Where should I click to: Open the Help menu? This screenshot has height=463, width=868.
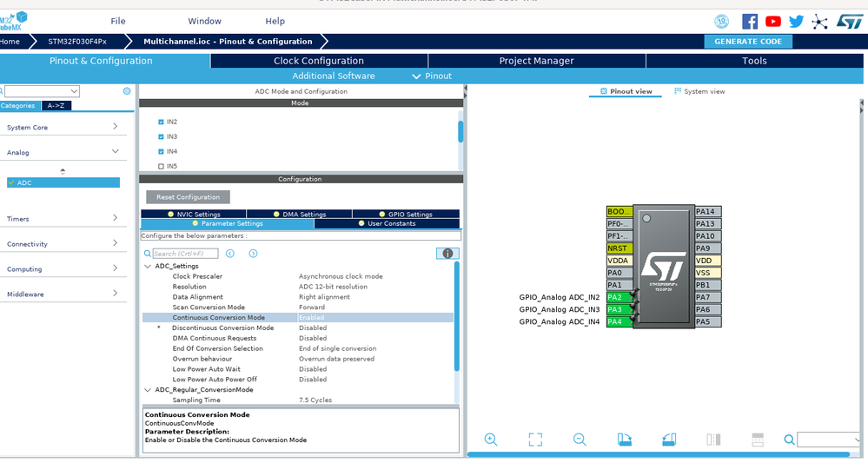[x=275, y=21]
